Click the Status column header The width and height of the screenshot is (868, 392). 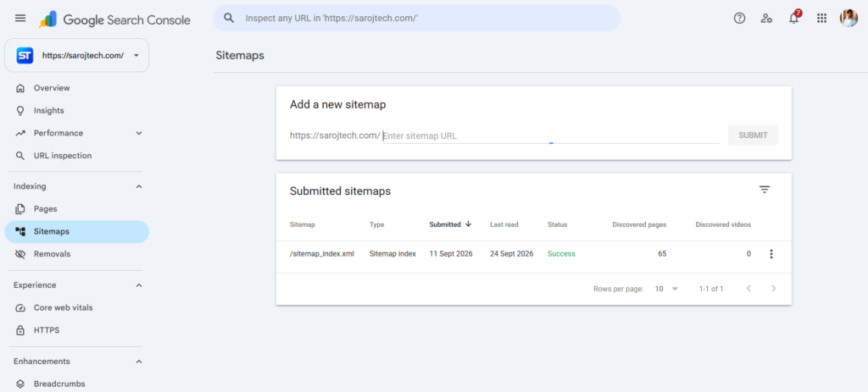[x=558, y=224]
